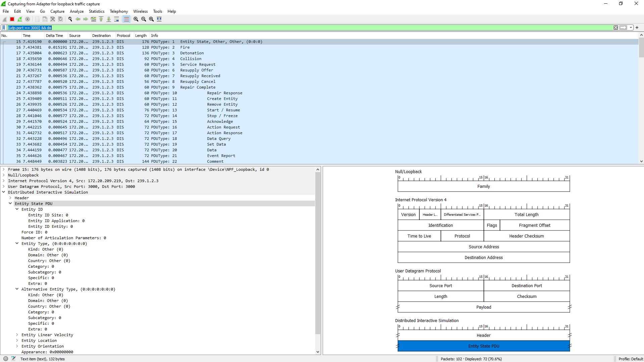Sort by the Length column header
This screenshot has height=362, width=644.
[x=142, y=36]
